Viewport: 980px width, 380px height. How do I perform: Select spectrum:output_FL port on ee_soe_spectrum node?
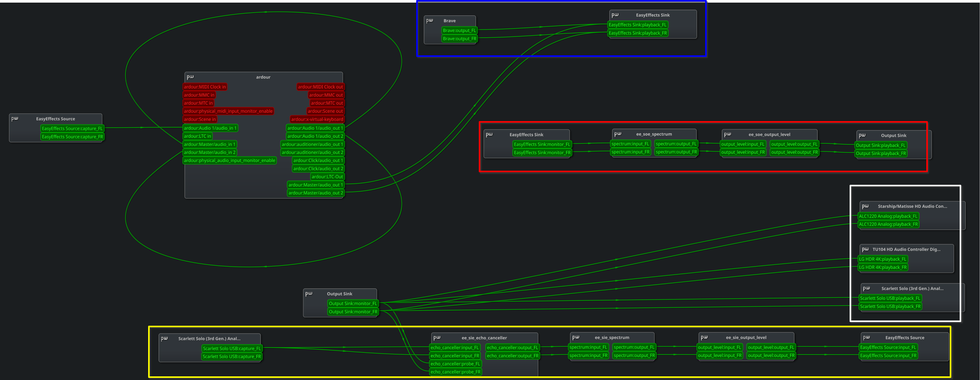pyautogui.click(x=676, y=144)
